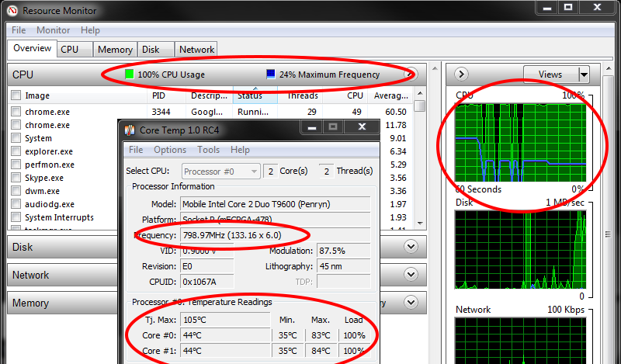Click the Network activity graph
Screen dimensions: 621x364
pyautogui.click(x=520, y=341)
